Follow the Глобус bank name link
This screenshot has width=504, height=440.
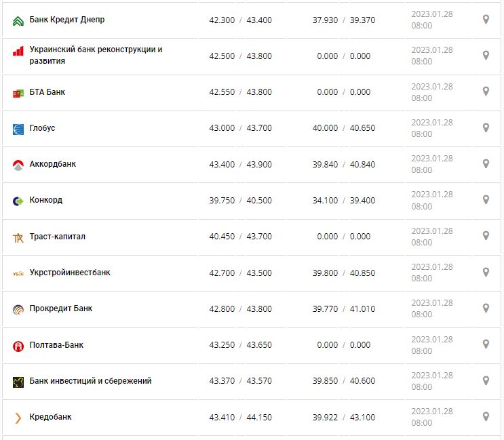click(x=43, y=127)
